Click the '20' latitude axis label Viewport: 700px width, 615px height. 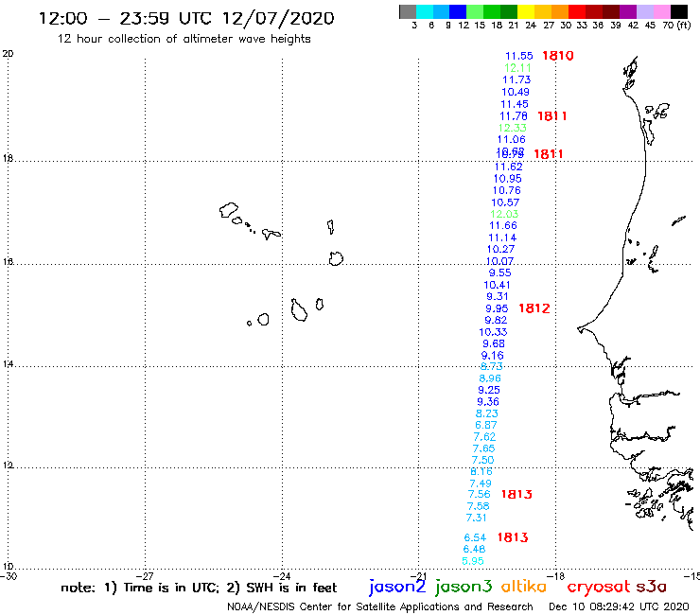point(8,54)
